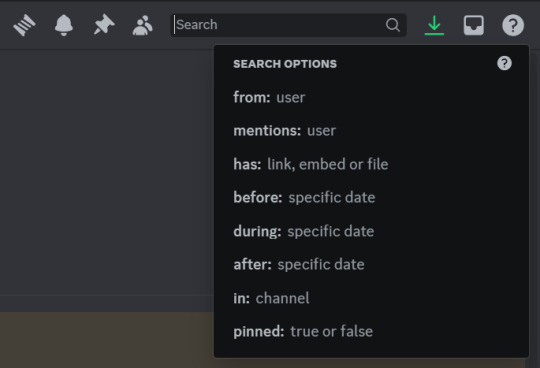The width and height of the screenshot is (540, 368).
Task: Click the tan message area below
Action: click(107, 340)
